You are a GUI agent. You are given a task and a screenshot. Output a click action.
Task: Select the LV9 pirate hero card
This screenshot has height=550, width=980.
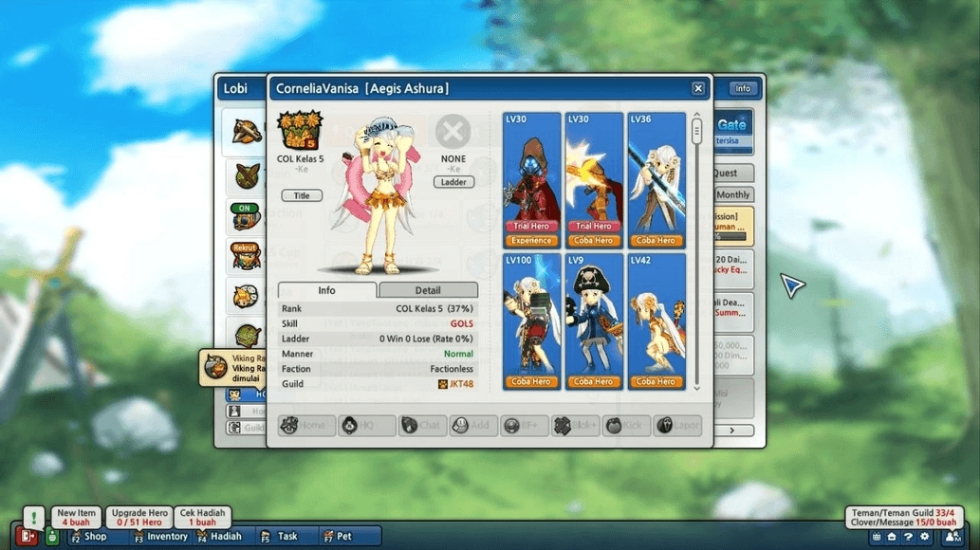594,321
